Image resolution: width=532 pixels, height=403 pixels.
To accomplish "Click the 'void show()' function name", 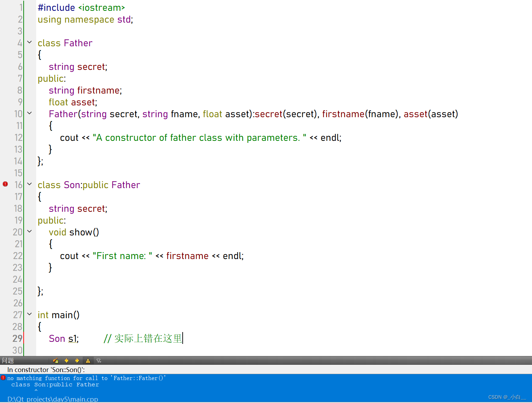I will coord(84,232).
